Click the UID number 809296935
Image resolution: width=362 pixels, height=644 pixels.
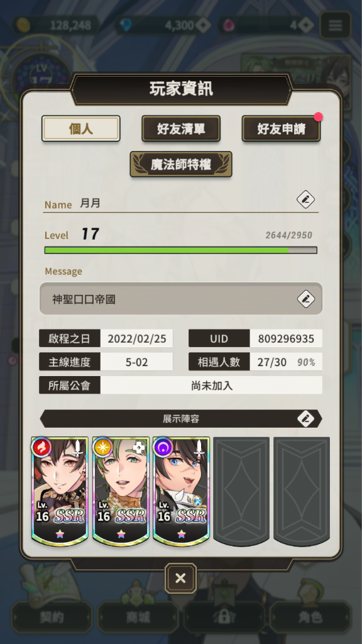(x=286, y=338)
